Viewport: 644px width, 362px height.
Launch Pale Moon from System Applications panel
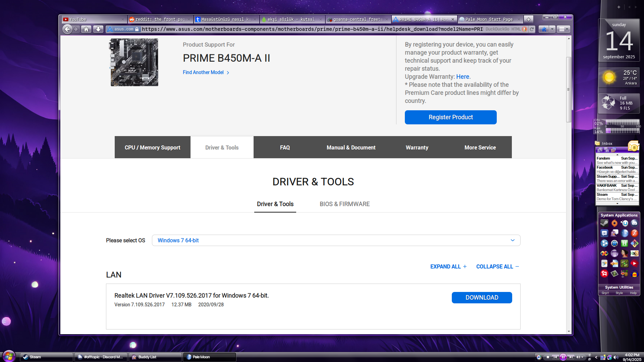(x=625, y=233)
